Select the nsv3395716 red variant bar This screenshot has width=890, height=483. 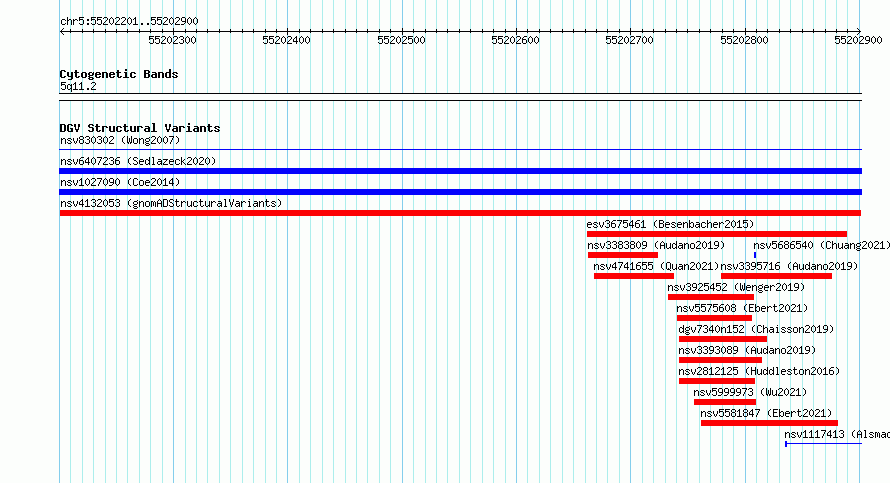tap(776, 276)
